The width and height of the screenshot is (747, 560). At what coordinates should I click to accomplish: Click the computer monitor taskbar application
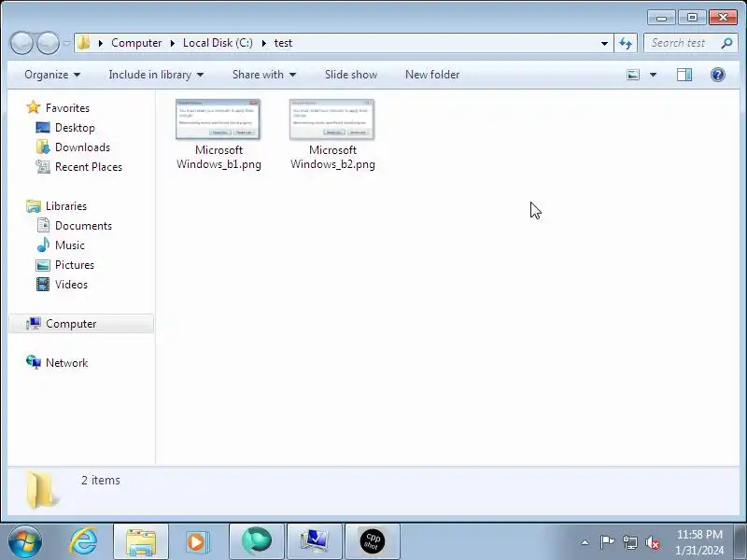(x=315, y=542)
